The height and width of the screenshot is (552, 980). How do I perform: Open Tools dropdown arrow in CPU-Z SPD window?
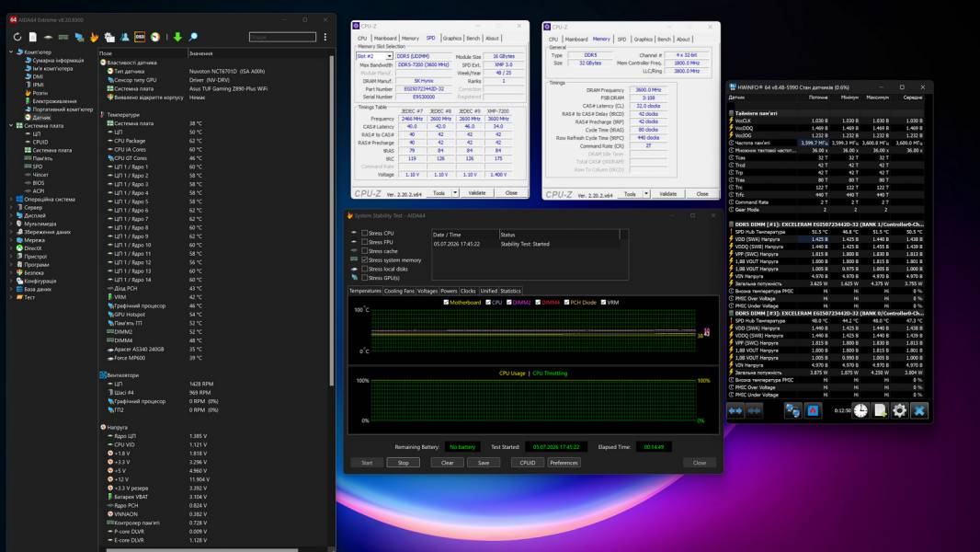[455, 193]
